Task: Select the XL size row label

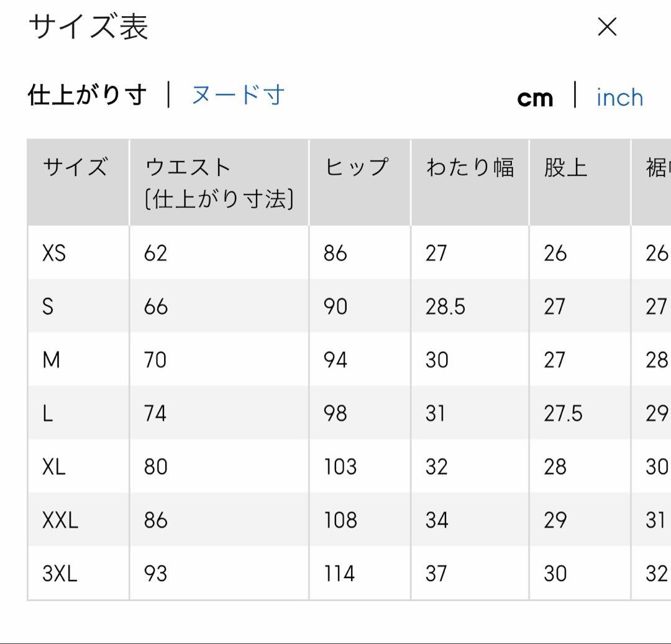Action: point(54,467)
